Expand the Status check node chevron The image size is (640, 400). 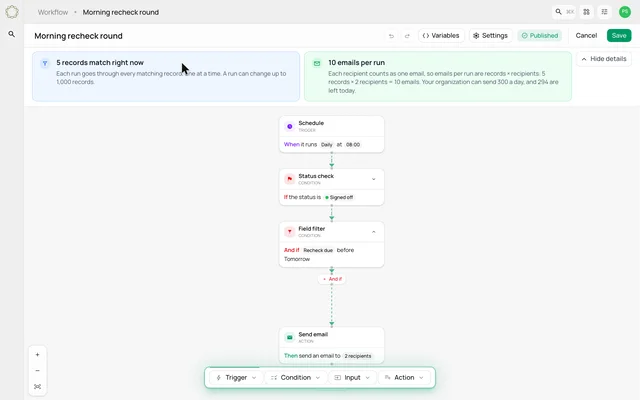(373, 179)
